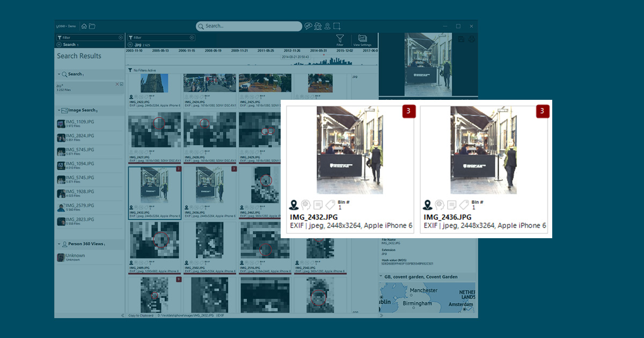Remove the au* search with X icon
This screenshot has width=644, height=338.
[x=117, y=84]
